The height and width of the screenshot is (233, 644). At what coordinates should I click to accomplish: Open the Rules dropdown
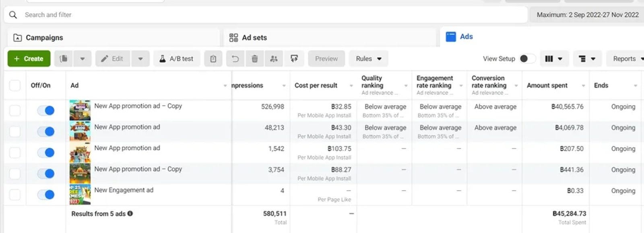pyautogui.click(x=368, y=59)
